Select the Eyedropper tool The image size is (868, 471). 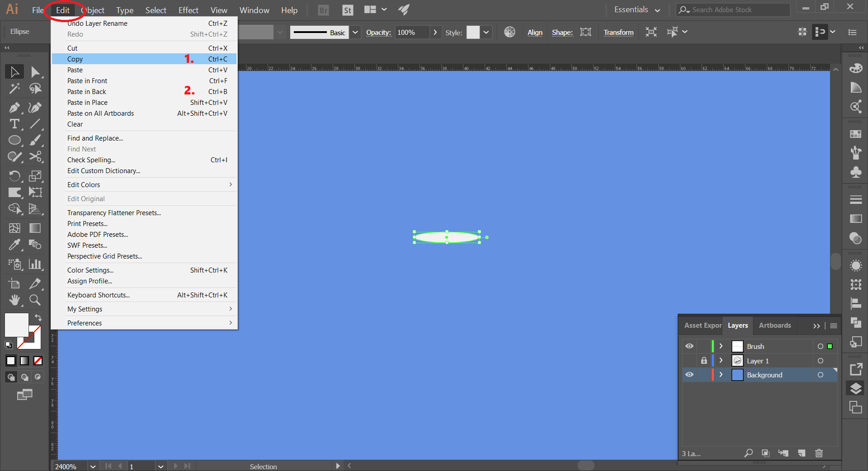pyautogui.click(x=14, y=245)
